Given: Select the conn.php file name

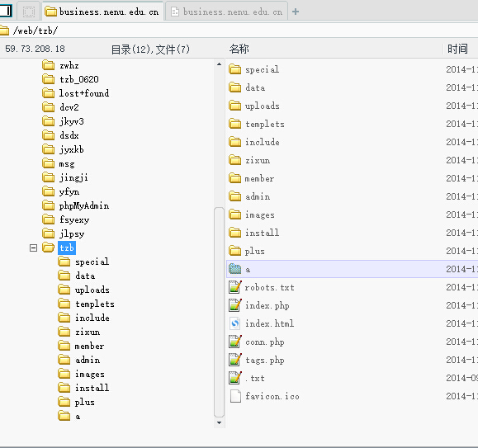Looking at the screenshot, I should (x=265, y=342).
